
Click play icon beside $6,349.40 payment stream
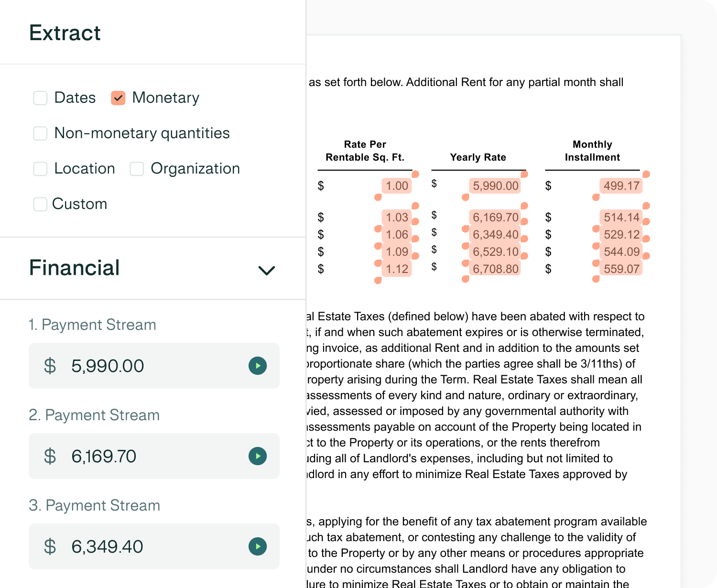pyautogui.click(x=258, y=546)
